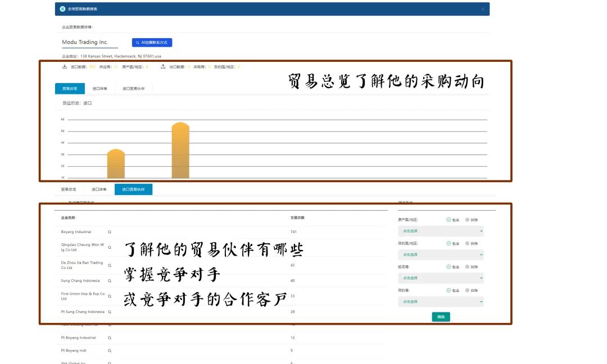Click search icon next to De Zhou Jia Ran Trading

[110, 265]
